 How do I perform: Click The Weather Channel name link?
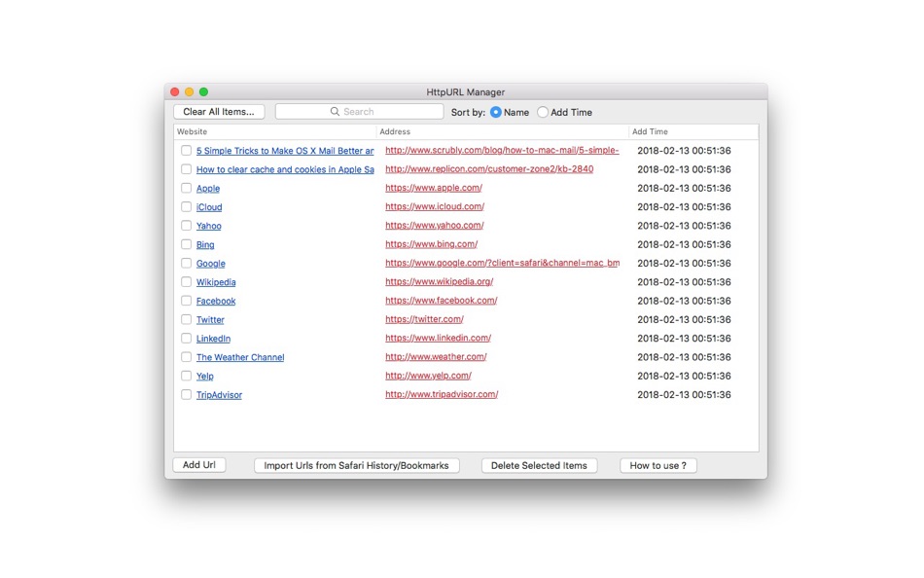tap(240, 357)
